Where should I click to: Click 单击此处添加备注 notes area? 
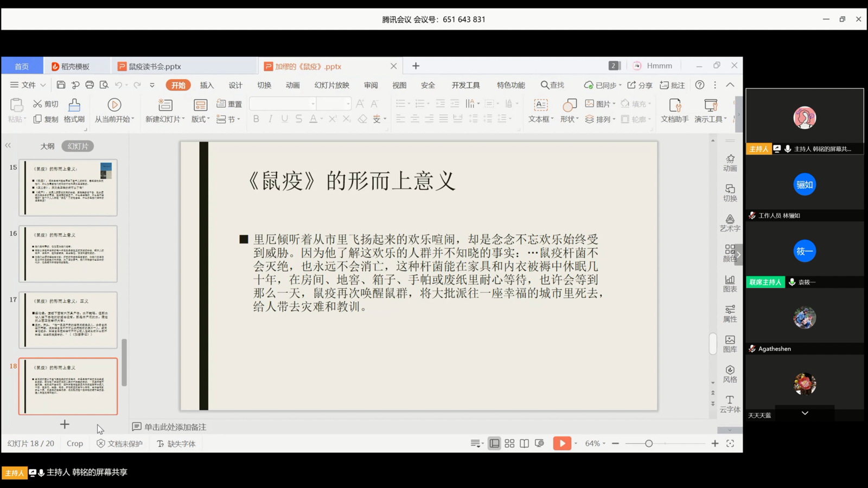pyautogui.click(x=175, y=427)
